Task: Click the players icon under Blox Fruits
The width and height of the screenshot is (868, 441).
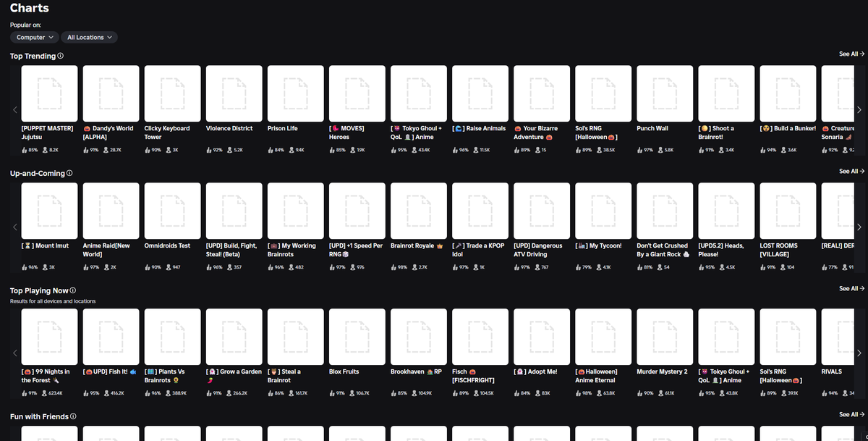Action: (353, 393)
